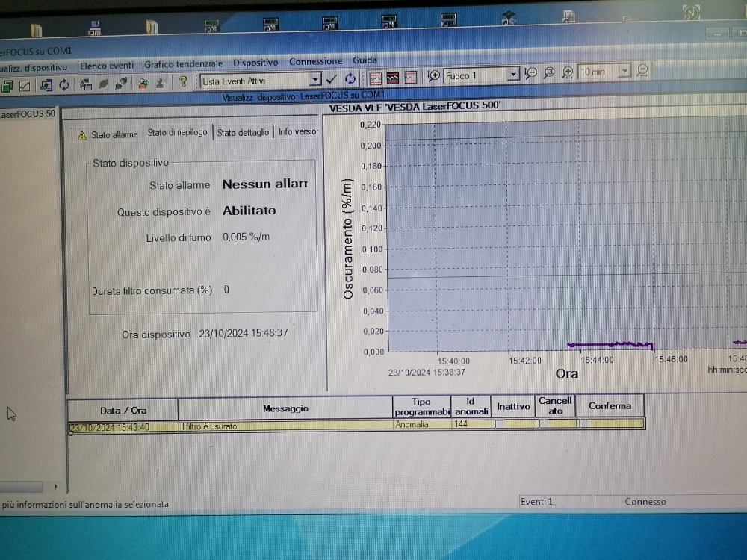Click the zoom-to-fit magnifier icon

pos(549,72)
